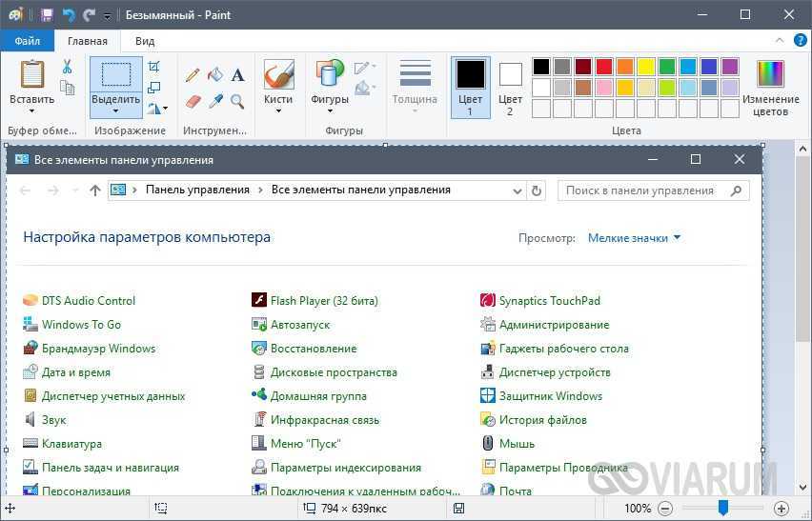Click the Undo arrow in title bar
Screen dimensions: 812x521
[x=69, y=15]
